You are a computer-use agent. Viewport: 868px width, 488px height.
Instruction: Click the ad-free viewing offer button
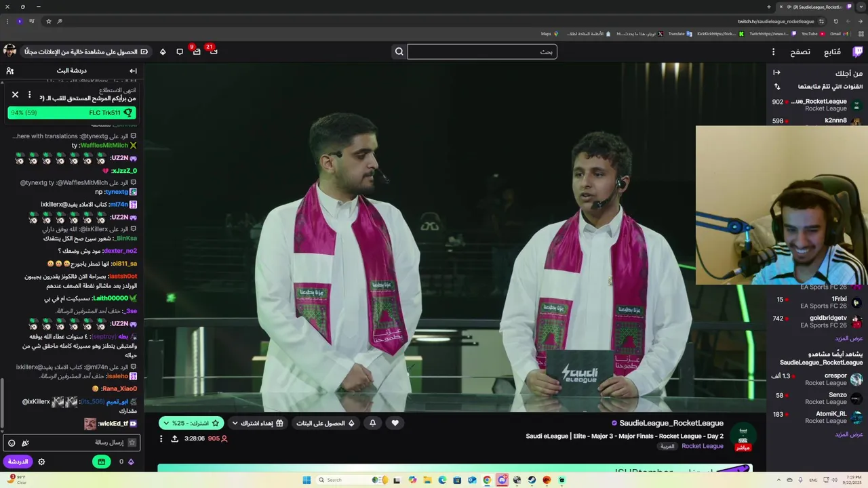[x=85, y=52]
